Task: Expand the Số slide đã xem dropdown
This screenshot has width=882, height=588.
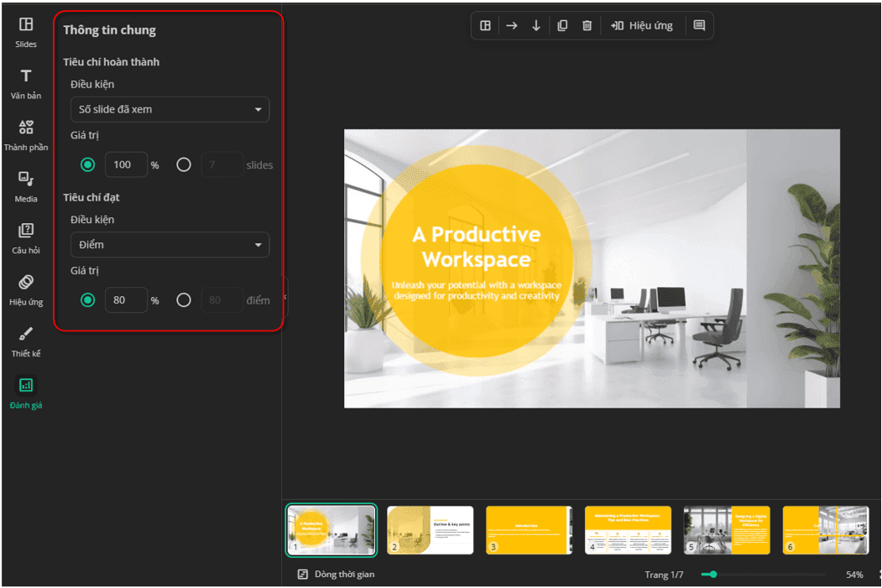Action: (x=170, y=109)
